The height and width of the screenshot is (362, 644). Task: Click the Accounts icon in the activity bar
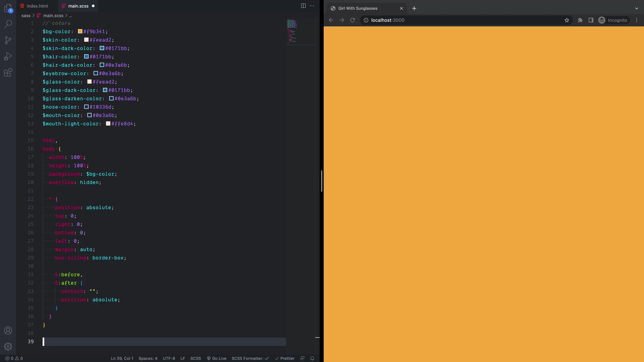(8, 330)
